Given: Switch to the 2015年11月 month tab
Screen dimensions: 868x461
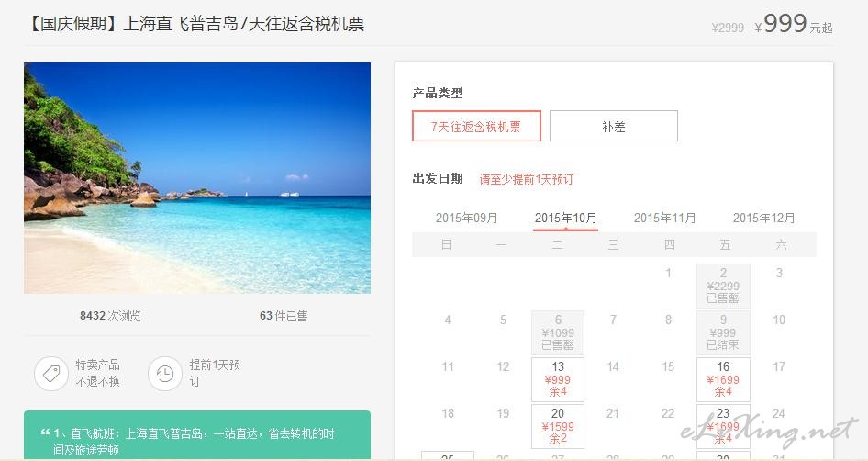Looking at the screenshot, I should 664,219.
